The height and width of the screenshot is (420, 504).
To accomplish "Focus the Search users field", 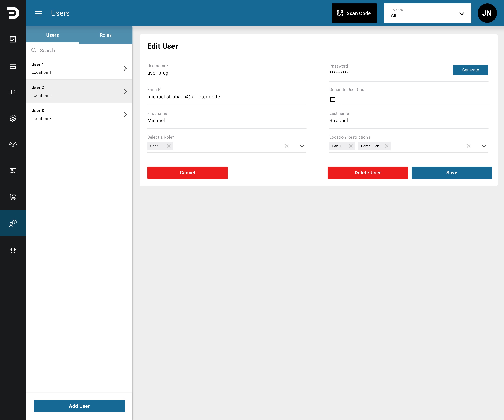I will click(x=79, y=50).
